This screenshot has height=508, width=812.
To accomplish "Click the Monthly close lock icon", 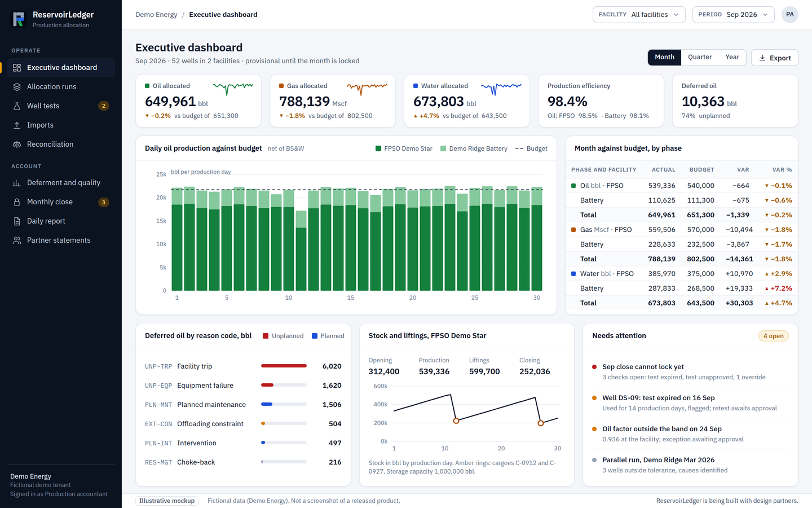I will (x=17, y=202).
